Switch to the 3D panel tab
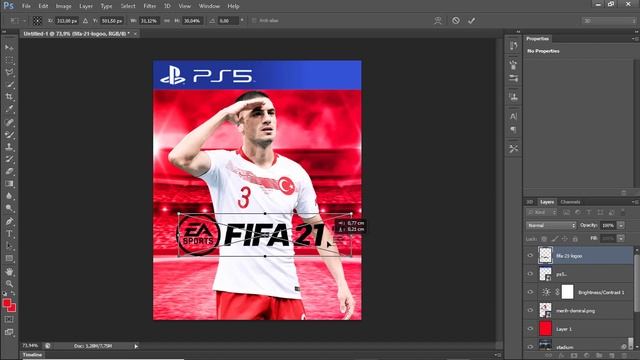This screenshot has width=640, height=360. [530, 202]
